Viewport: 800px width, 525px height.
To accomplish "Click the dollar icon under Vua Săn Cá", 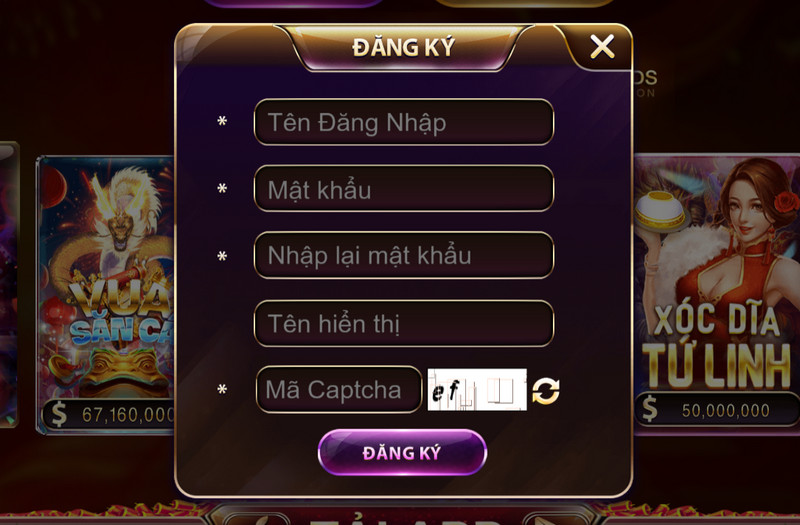I will (59, 414).
